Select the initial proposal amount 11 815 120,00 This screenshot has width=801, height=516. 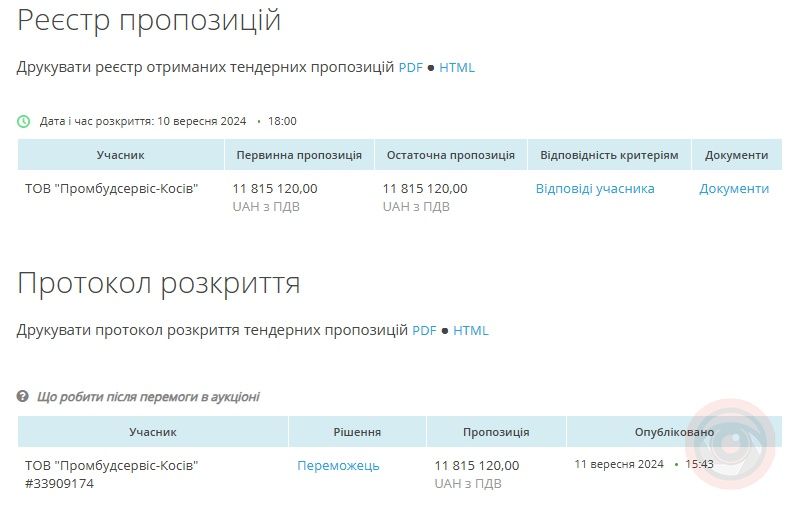275,189
